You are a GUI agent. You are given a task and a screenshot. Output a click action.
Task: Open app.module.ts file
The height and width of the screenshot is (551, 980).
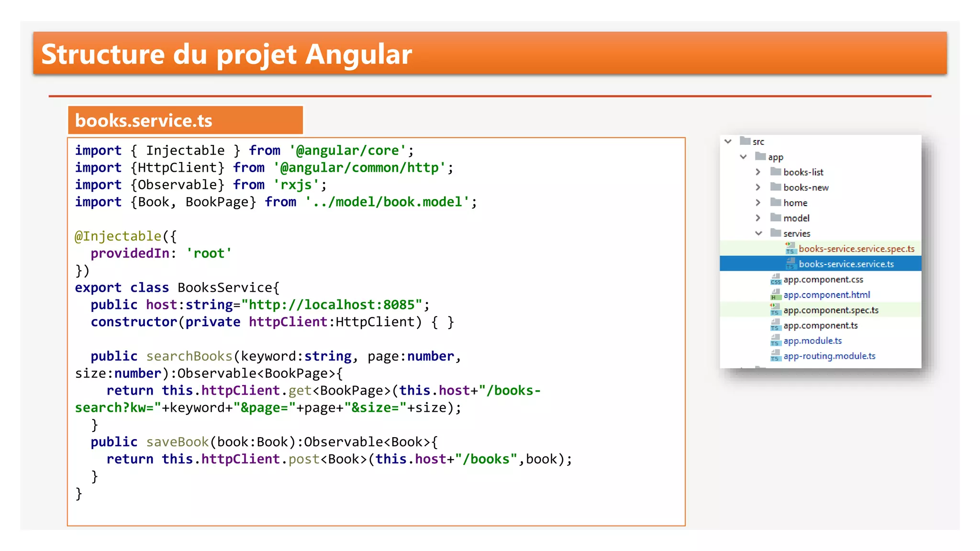pos(813,341)
